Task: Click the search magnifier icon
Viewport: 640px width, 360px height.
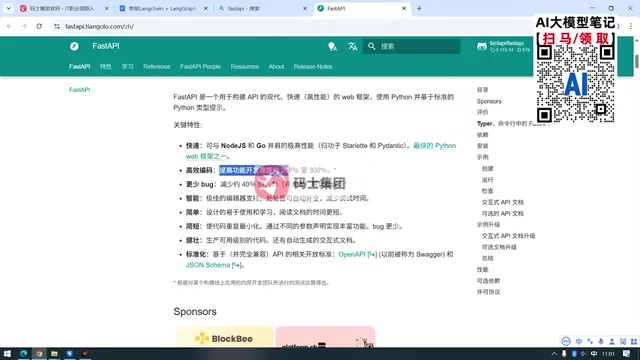Action: click(371, 47)
